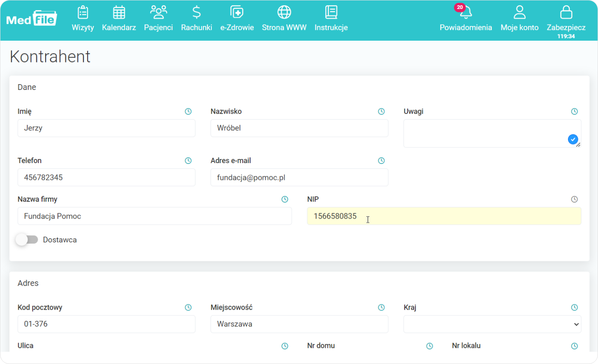Click the Imię field with Jerzy
Image resolution: width=598 pixels, height=364 pixels.
[107, 128]
